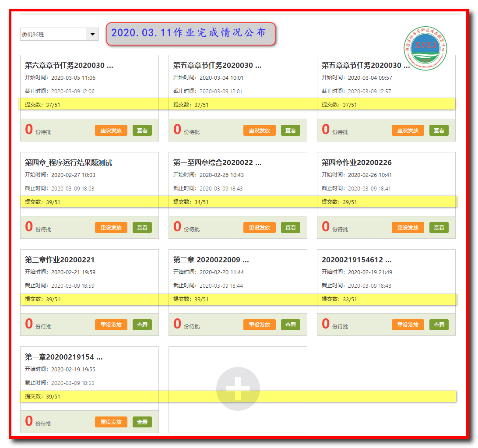Viewport: 478px width, 448px height.
Task: Click 查看 on 第四章_程序运行结果题测试 card
Action: [x=142, y=228]
